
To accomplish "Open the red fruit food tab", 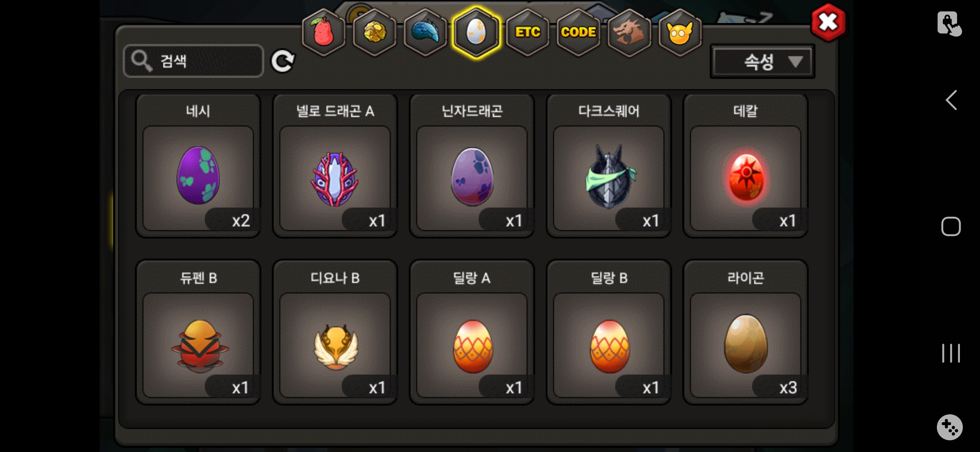I will [323, 32].
